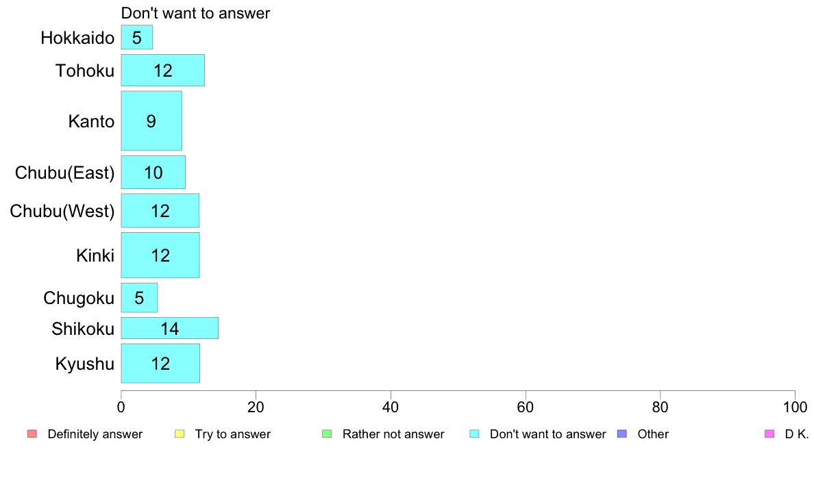Select the Shikoku bar showing 14

169,328
